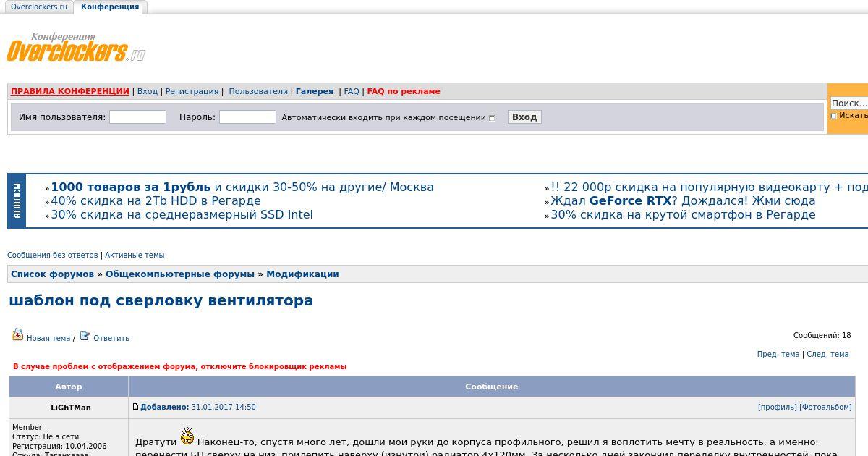The height and width of the screenshot is (456, 868).
Task: Go to Список форумов breadcrumb
Action: point(52,274)
